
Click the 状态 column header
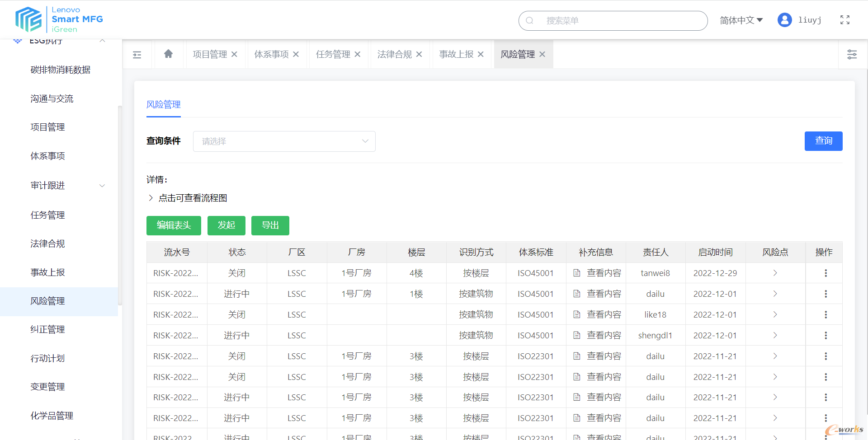(237, 253)
